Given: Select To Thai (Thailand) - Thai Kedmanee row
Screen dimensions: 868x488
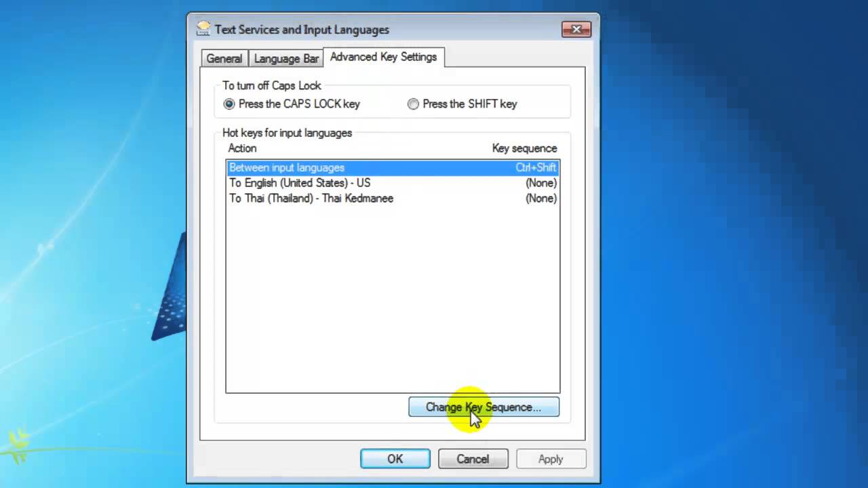Looking at the screenshot, I should 393,199.
